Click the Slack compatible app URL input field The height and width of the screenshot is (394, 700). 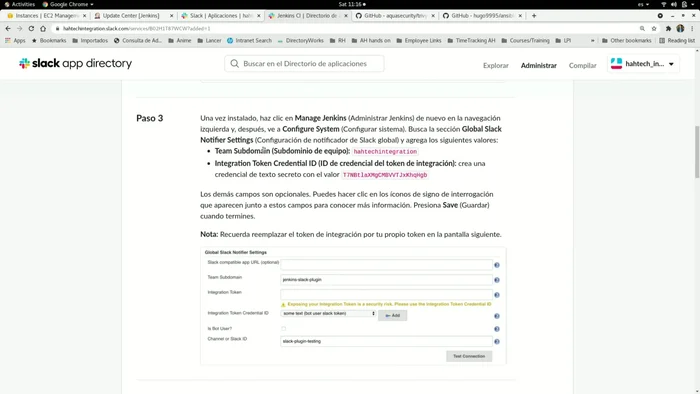386,265
